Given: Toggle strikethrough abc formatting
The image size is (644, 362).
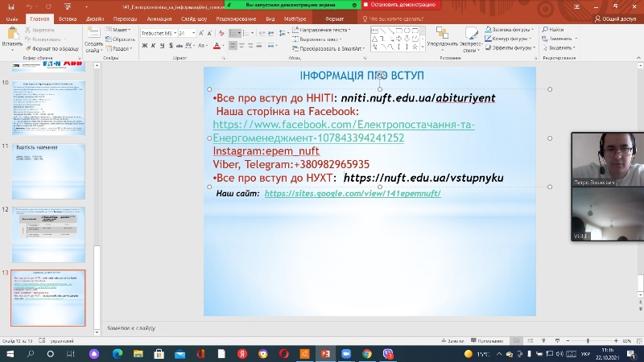Looking at the screenshot, I should click(x=180, y=46).
